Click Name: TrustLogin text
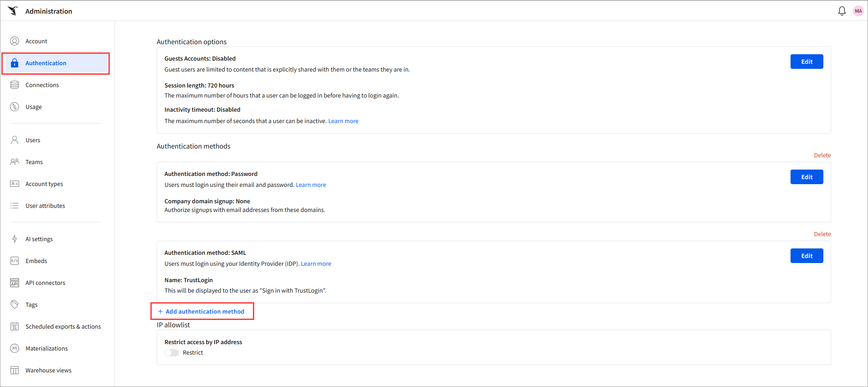868x387 pixels. [189, 280]
